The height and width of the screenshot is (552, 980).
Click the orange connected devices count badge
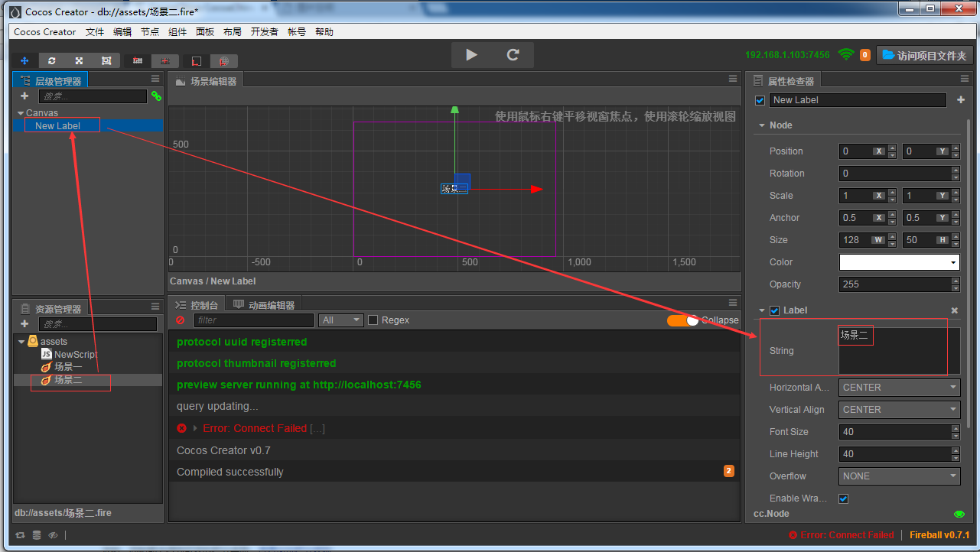tap(865, 55)
